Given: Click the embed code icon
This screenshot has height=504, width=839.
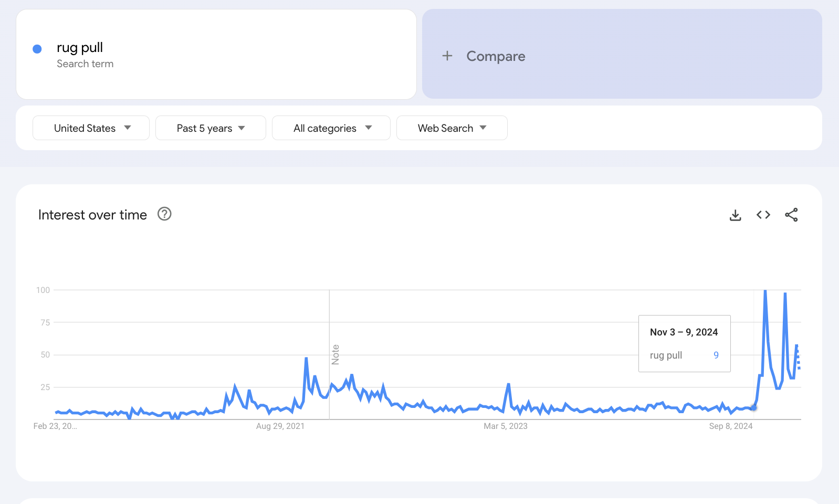Looking at the screenshot, I should [763, 215].
